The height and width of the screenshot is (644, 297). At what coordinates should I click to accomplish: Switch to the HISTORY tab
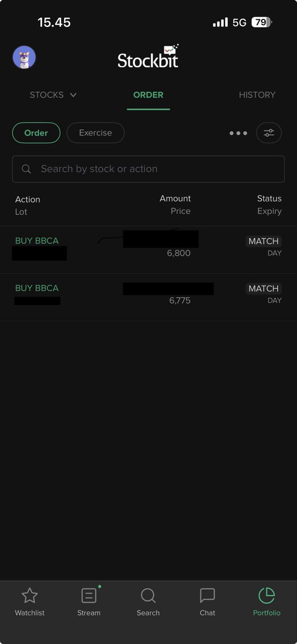(257, 95)
